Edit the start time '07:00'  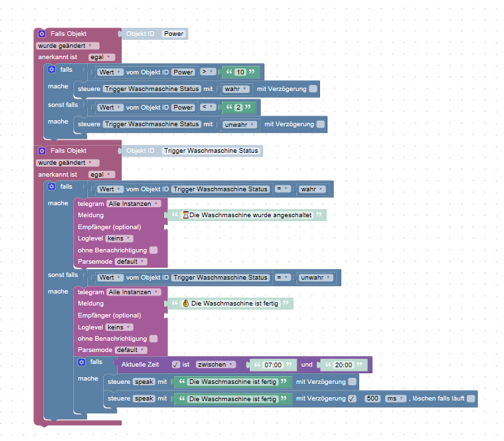click(273, 365)
